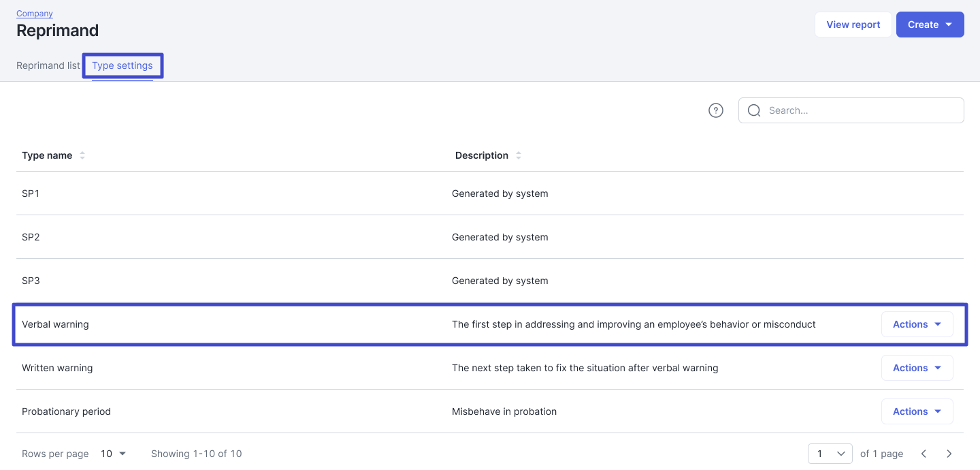Select the SP1 type row

pyautogui.click(x=31, y=193)
